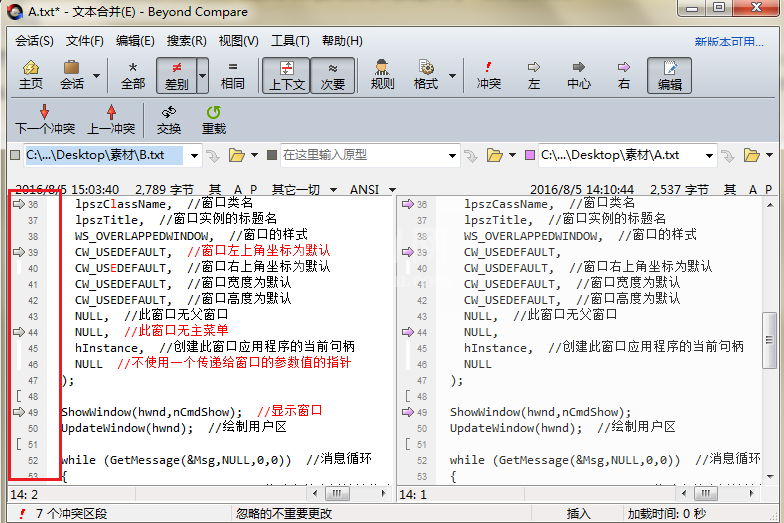Take the 右 right side
This screenshot has width=784, height=523.
point(624,75)
